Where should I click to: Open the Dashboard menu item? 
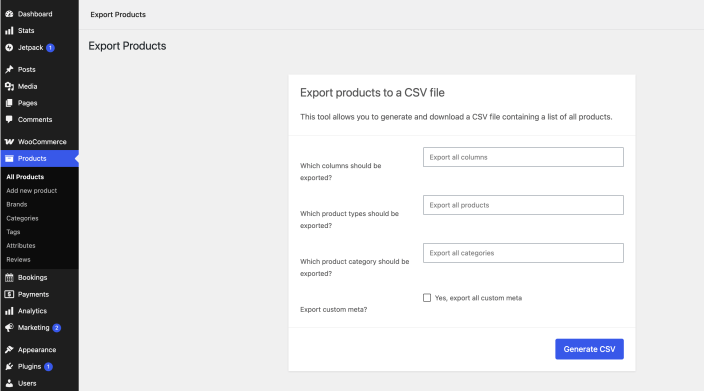tap(40, 14)
